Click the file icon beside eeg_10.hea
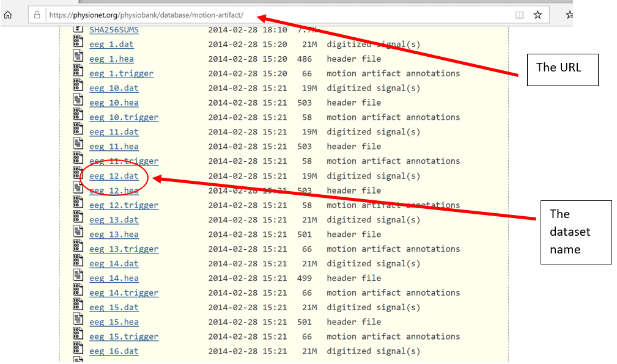Screen dimensions: 617x364 [78, 100]
